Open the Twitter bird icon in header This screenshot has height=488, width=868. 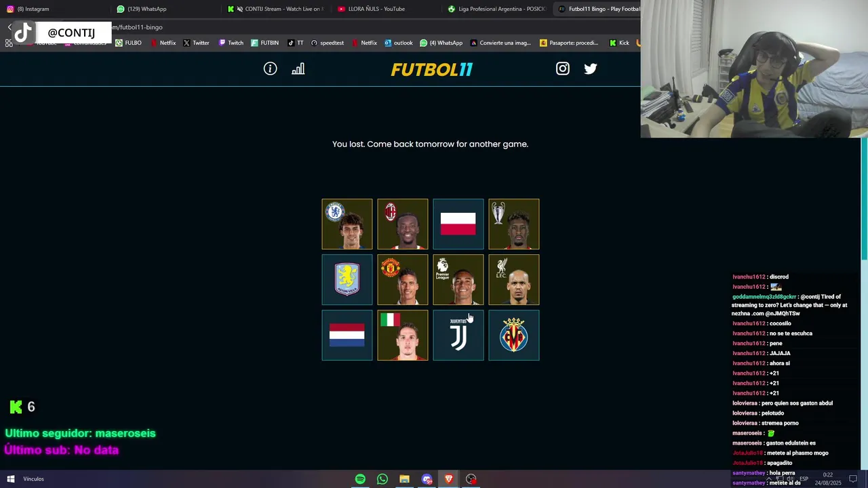tap(591, 68)
